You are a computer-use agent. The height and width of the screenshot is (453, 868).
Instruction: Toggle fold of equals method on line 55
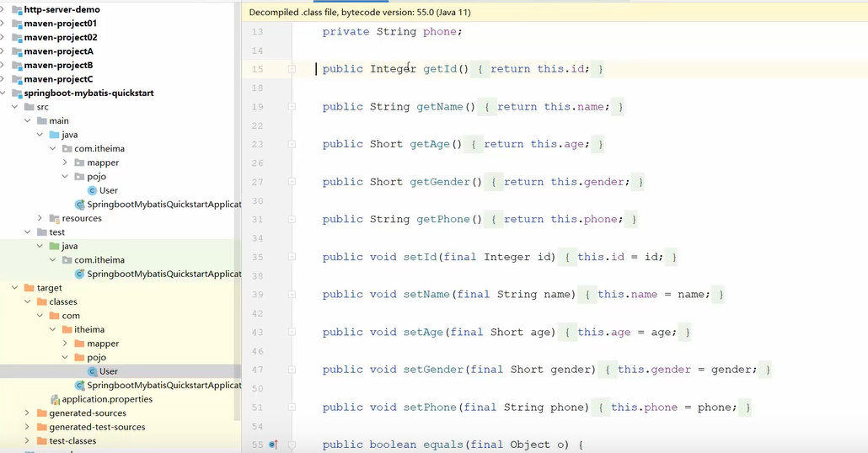pos(292,445)
